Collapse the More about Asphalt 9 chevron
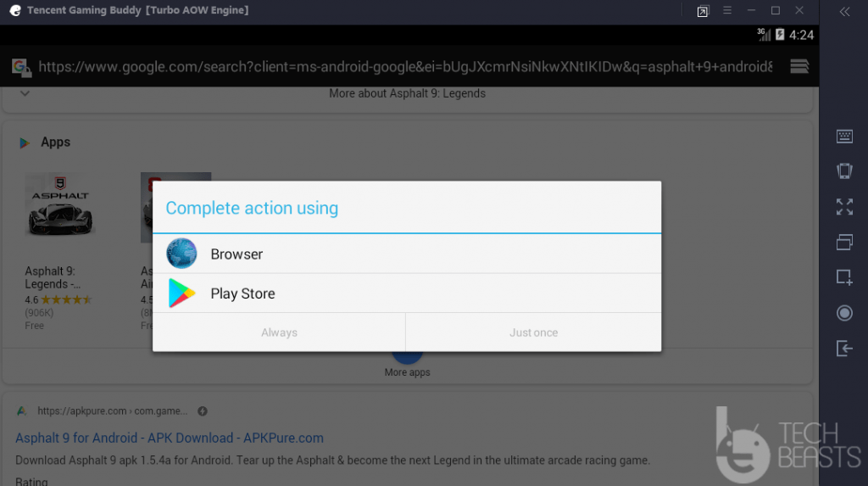This screenshot has height=486, width=868. point(25,93)
